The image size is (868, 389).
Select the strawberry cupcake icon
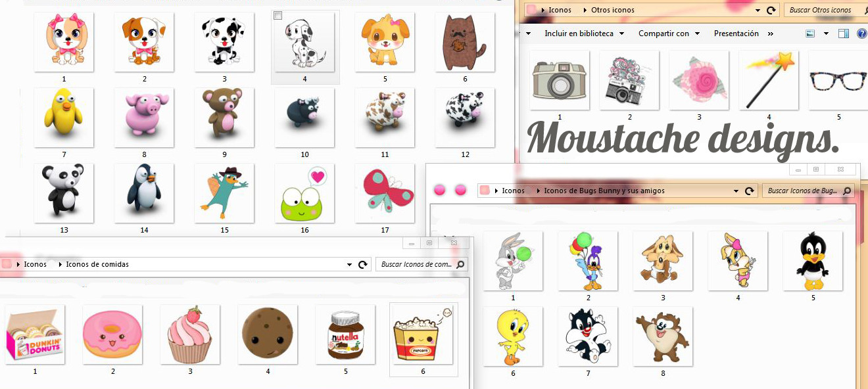[x=190, y=334]
